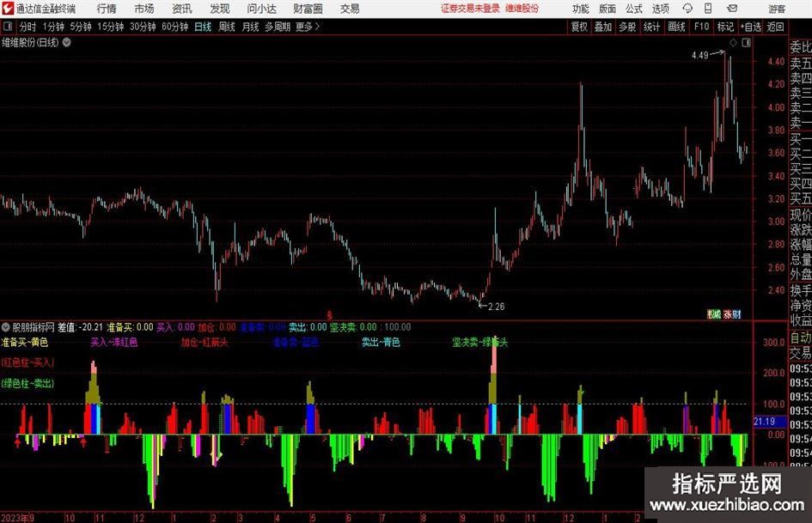Click the small red marker icon below price chart
The width and height of the screenshot is (812, 523).
329,315
